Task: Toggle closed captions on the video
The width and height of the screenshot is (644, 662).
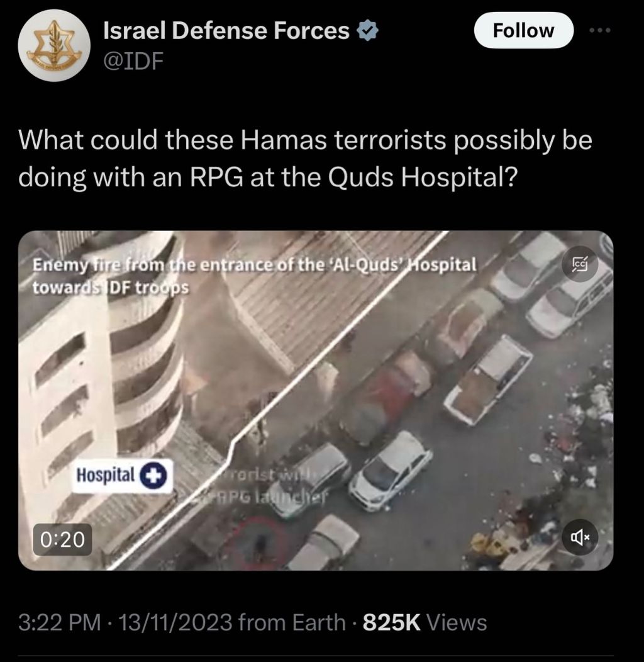Action: [579, 264]
